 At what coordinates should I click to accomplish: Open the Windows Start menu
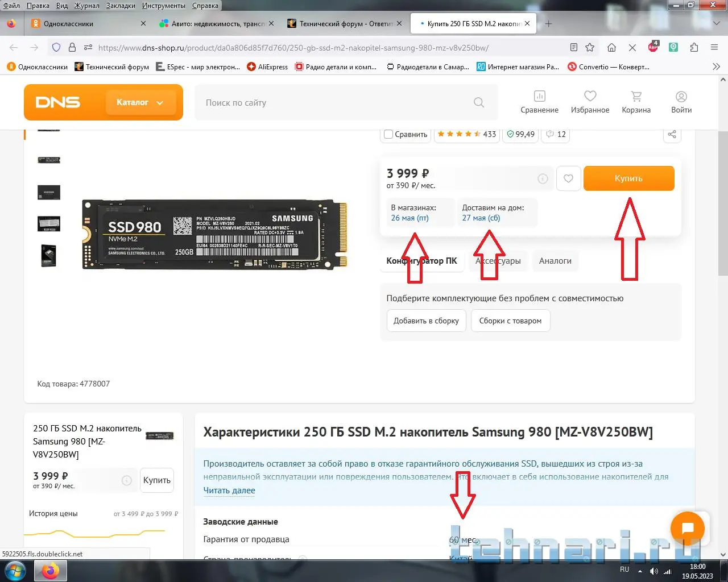[15, 569]
